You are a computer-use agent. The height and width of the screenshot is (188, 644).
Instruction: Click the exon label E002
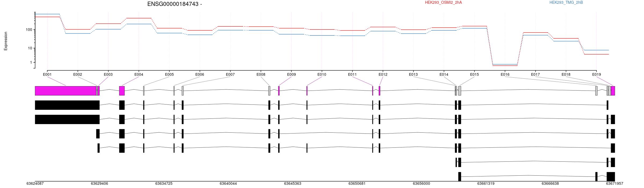pos(78,74)
